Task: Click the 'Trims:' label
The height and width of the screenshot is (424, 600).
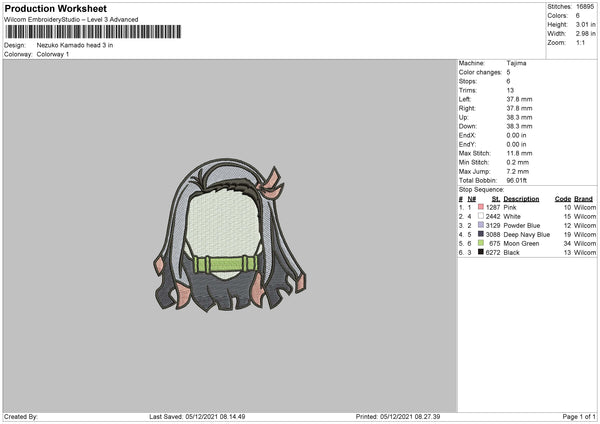Action: tap(466, 90)
